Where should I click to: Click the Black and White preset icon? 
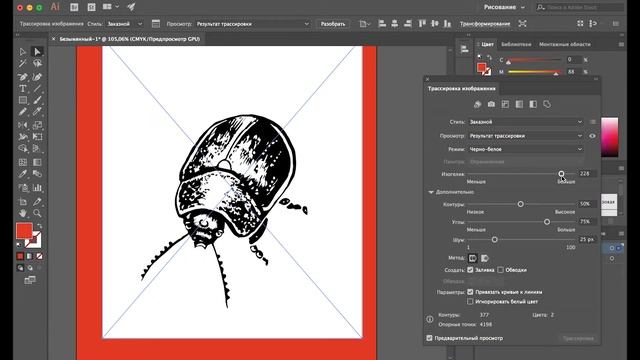tap(533, 104)
